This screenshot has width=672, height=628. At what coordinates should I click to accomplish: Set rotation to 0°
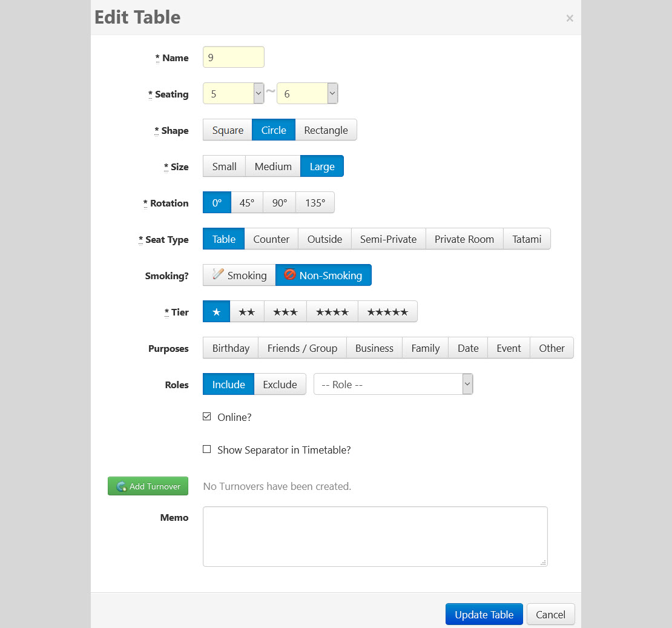(x=217, y=203)
